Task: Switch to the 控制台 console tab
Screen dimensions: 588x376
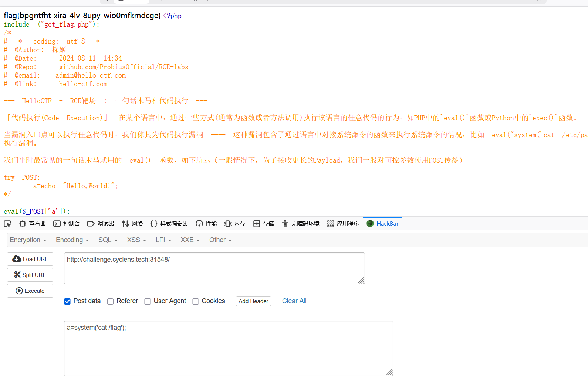Action: [x=67, y=224]
